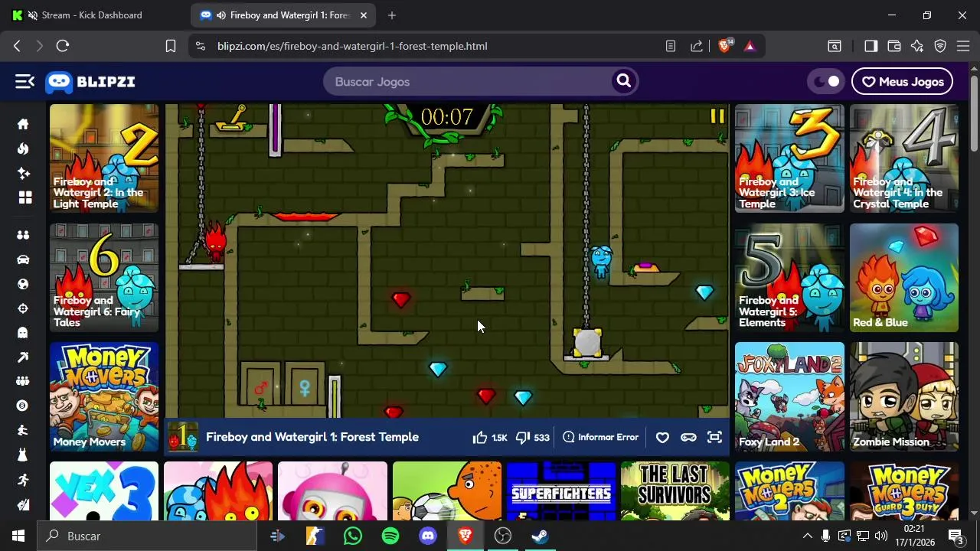This screenshot has height=551, width=980.
Task: Add game to favorites heart icon
Action: pyautogui.click(x=662, y=437)
